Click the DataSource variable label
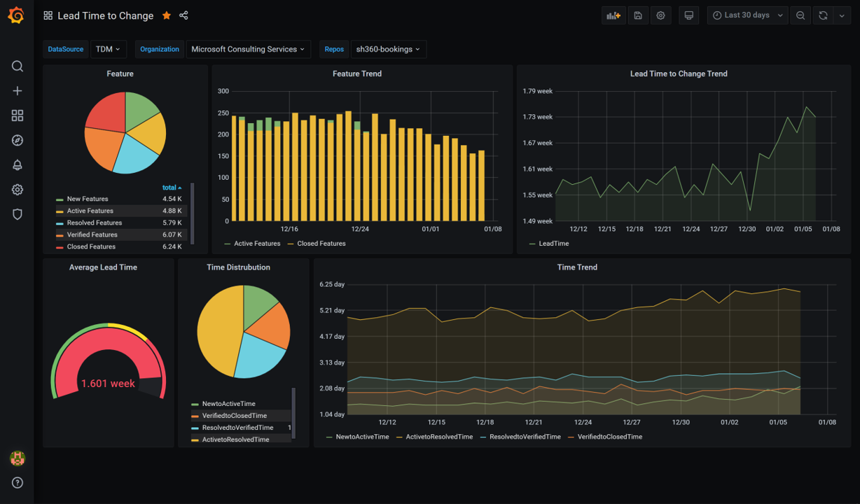 click(x=66, y=49)
